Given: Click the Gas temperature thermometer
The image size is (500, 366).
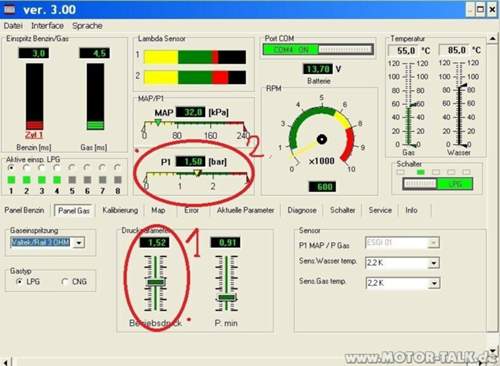Looking at the screenshot, I should pyautogui.click(x=409, y=104).
